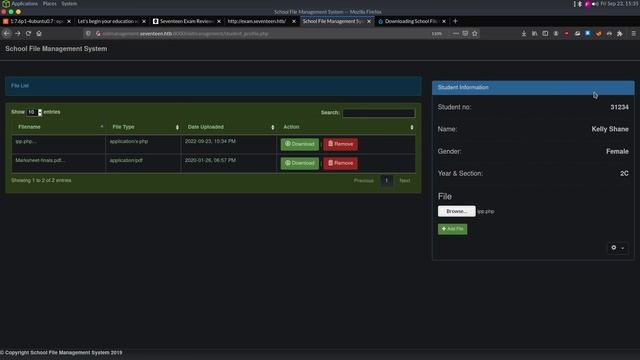Click the red extension icon in toolbar
Viewport: 640px width, 360px height.
pos(567,33)
